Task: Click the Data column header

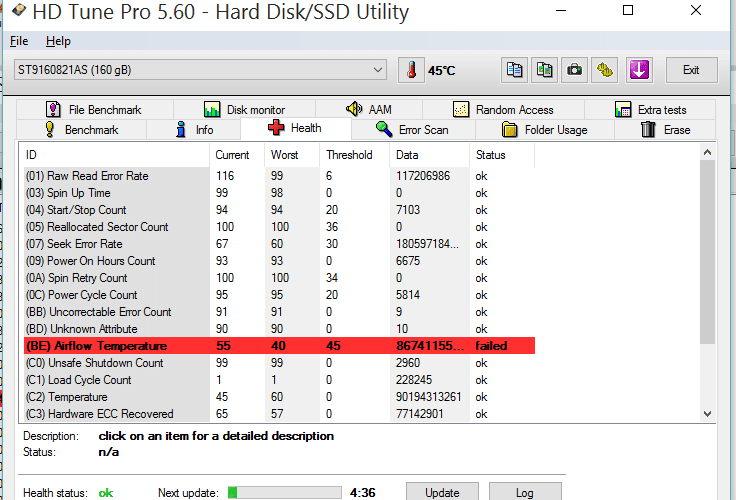Action: [429, 155]
